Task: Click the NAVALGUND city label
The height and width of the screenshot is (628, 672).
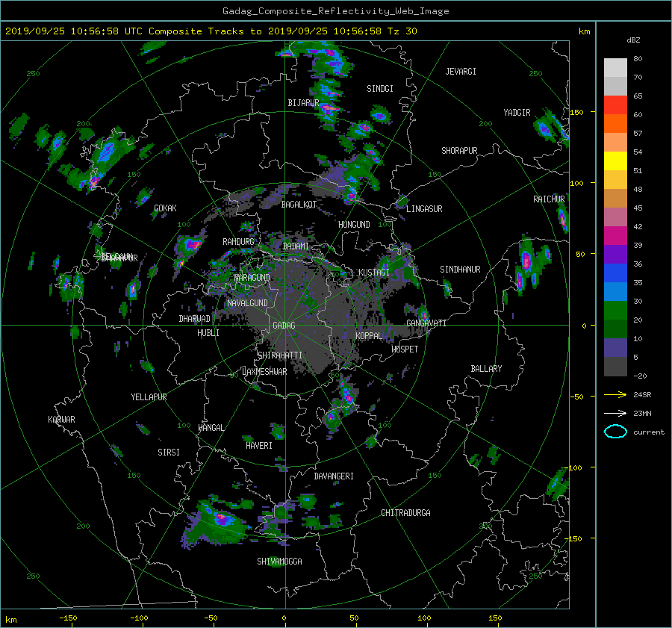Action: [x=247, y=303]
